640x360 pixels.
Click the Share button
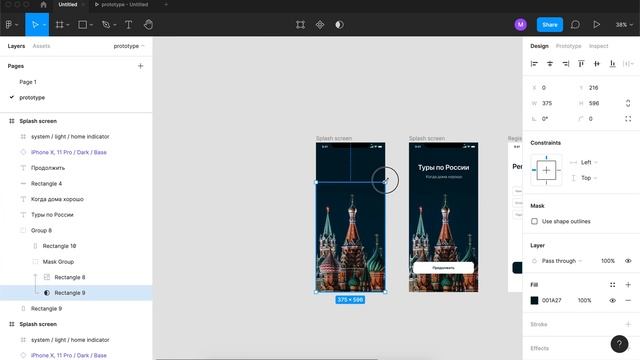549,24
